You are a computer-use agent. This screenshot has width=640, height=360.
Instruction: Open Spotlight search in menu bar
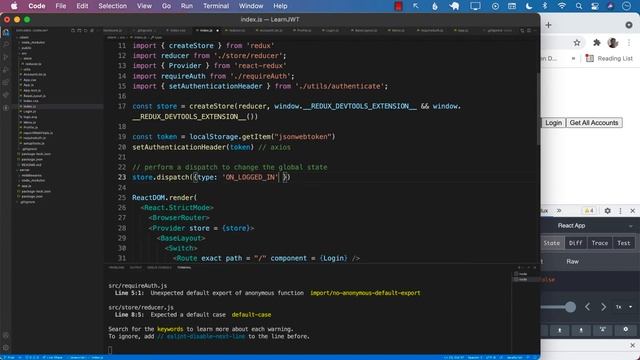pyautogui.click(x=578, y=6)
